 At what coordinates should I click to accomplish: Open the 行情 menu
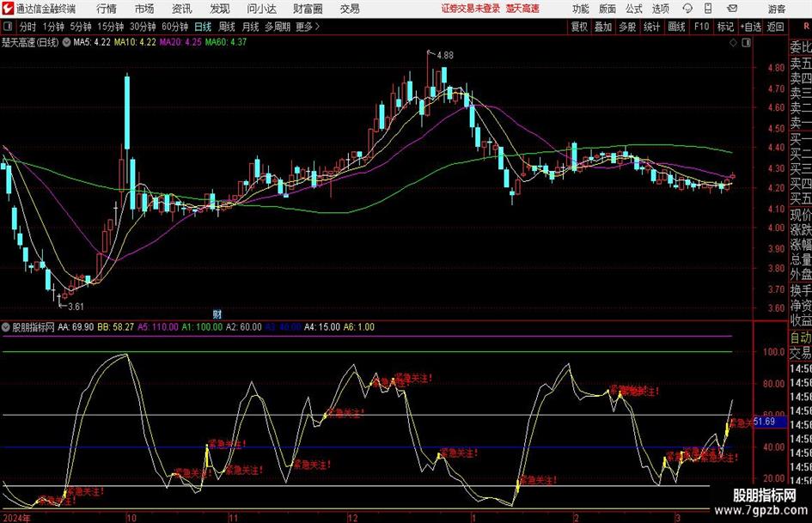(x=107, y=9)
